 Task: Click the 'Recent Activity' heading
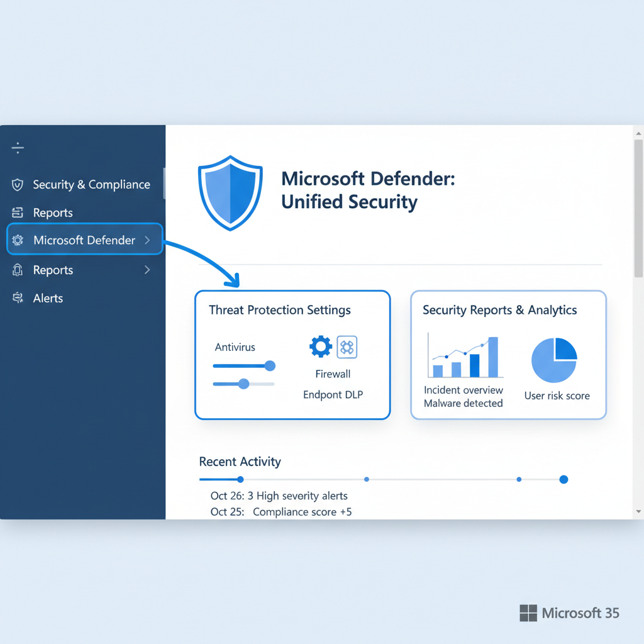click(x=240, y=462)
